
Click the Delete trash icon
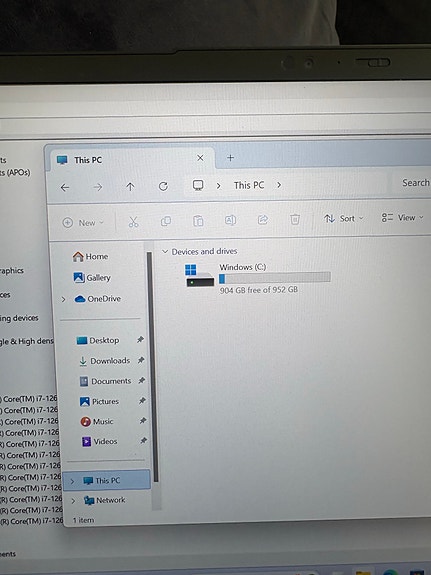tap(295, 219)
